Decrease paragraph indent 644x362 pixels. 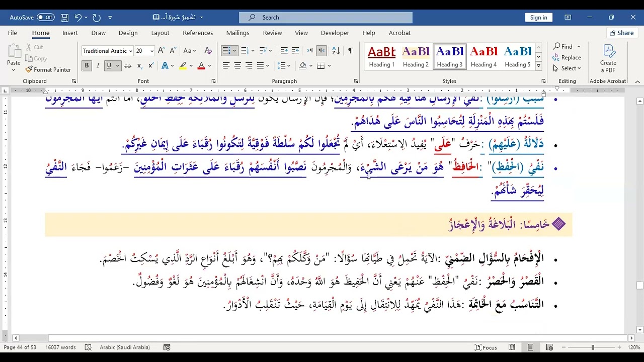point(284,51)
